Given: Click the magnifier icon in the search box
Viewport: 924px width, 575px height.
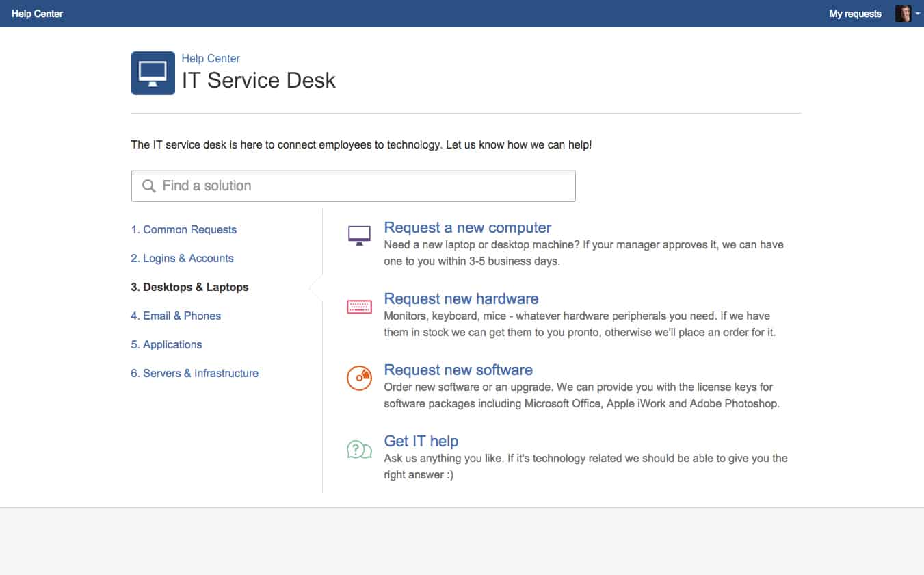Looking at the screenshot, I should (x=148, y=186).
